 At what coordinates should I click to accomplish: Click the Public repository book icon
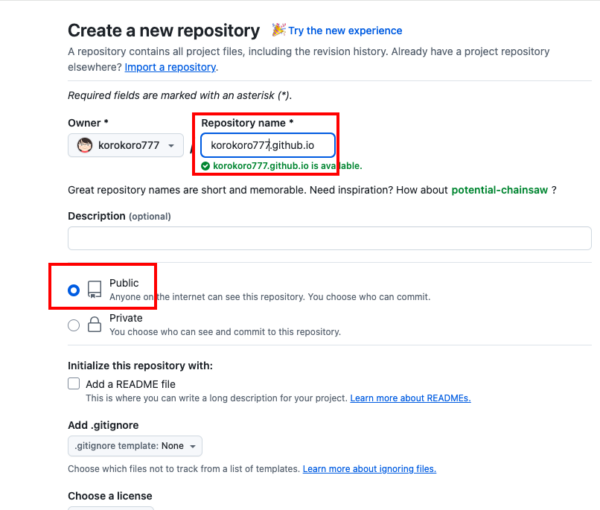point(95,289)
